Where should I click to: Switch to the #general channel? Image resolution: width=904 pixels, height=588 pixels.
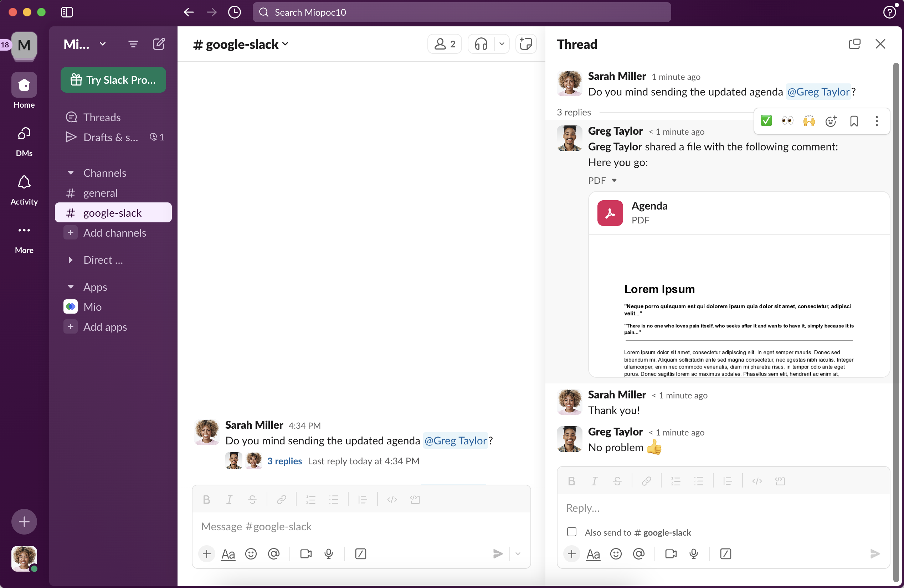100,193
